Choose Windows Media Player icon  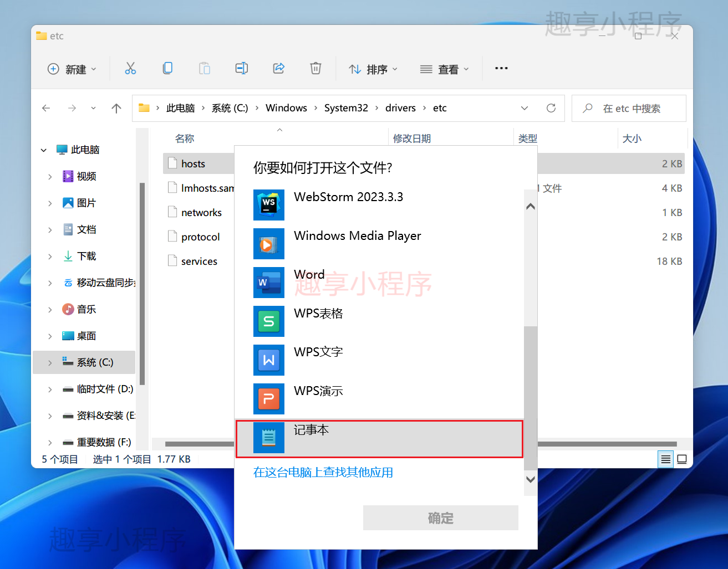(269, 243)
